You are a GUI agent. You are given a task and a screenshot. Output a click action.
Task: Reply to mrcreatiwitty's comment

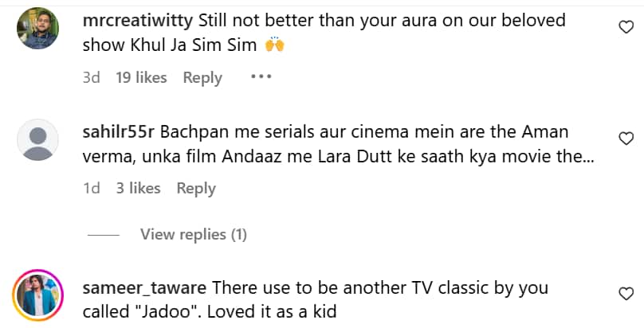pyautogui.click(x=202, y=77)
